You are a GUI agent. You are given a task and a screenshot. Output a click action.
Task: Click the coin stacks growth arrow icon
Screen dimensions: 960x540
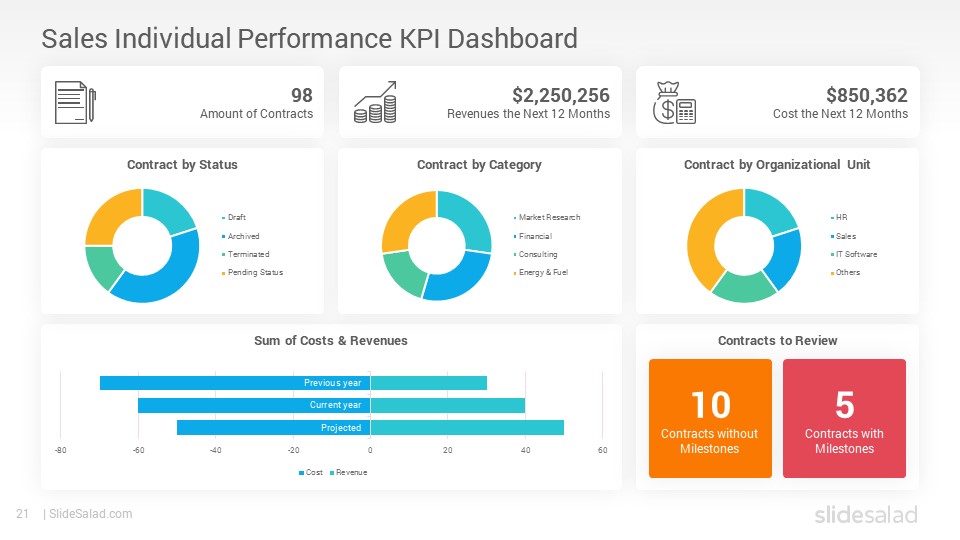click(x=375, y=102)
